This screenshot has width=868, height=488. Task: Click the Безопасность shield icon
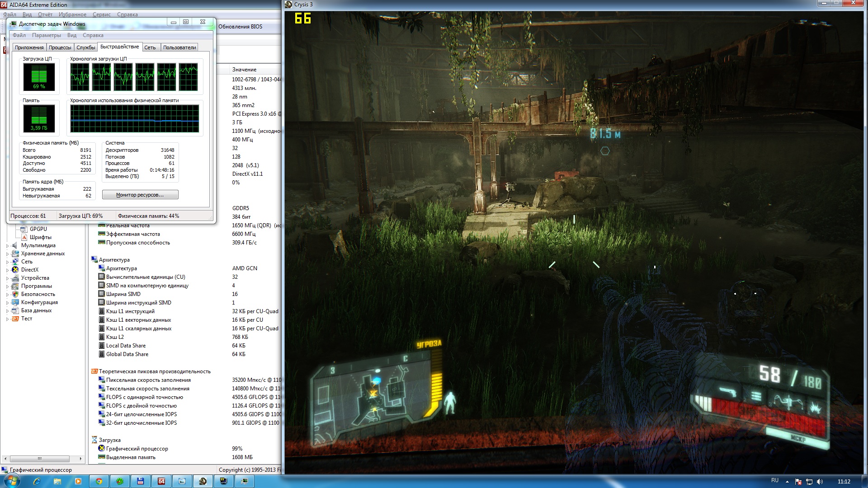pos(15,294)
